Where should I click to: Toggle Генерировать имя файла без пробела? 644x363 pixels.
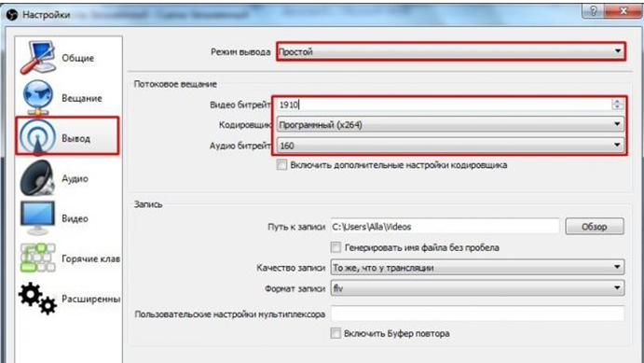[x=336, y=247]
